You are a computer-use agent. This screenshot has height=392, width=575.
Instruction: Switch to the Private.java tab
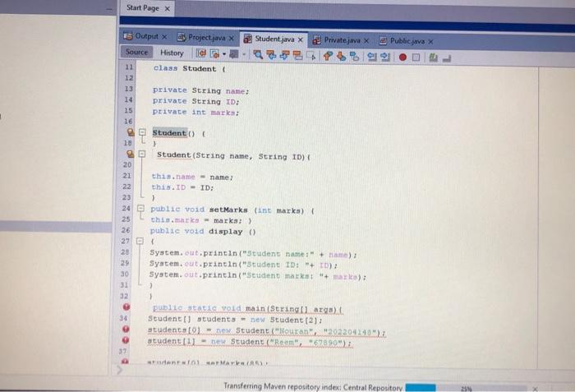click(x=342, y=40)
